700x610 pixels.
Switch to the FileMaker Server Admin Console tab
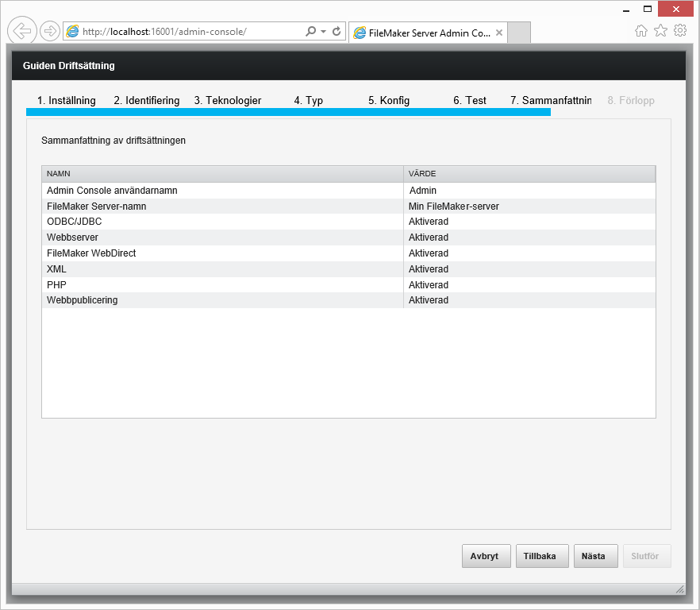coord(428,33)
